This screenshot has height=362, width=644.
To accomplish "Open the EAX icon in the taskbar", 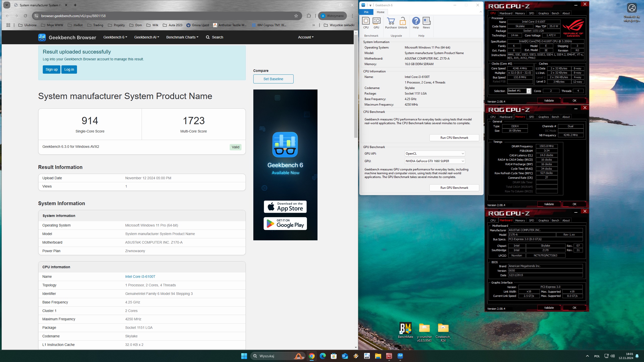I will click(367, 356).
